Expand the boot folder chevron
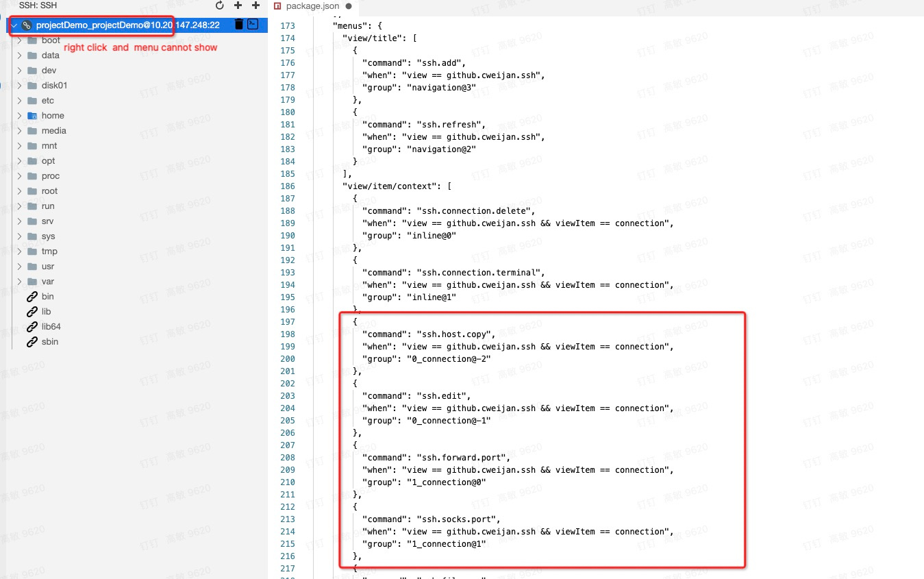Viewport: 924px width, 579px height. [20, 40]
